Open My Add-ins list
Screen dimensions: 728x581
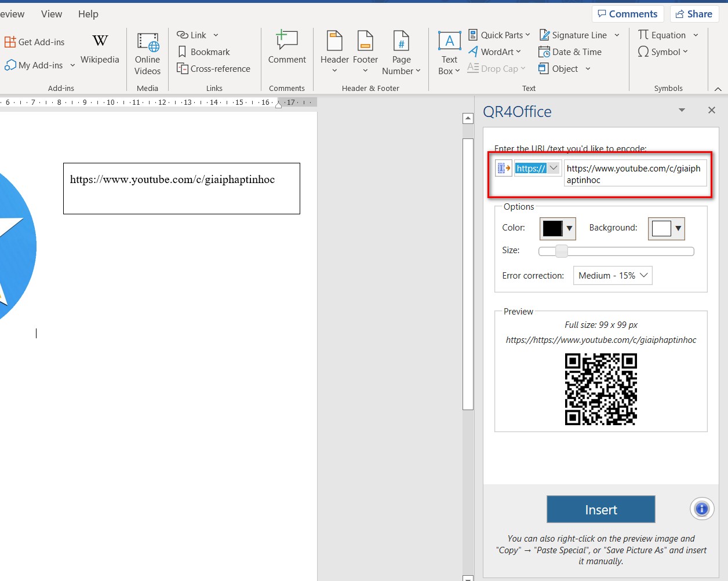[34, 65]
